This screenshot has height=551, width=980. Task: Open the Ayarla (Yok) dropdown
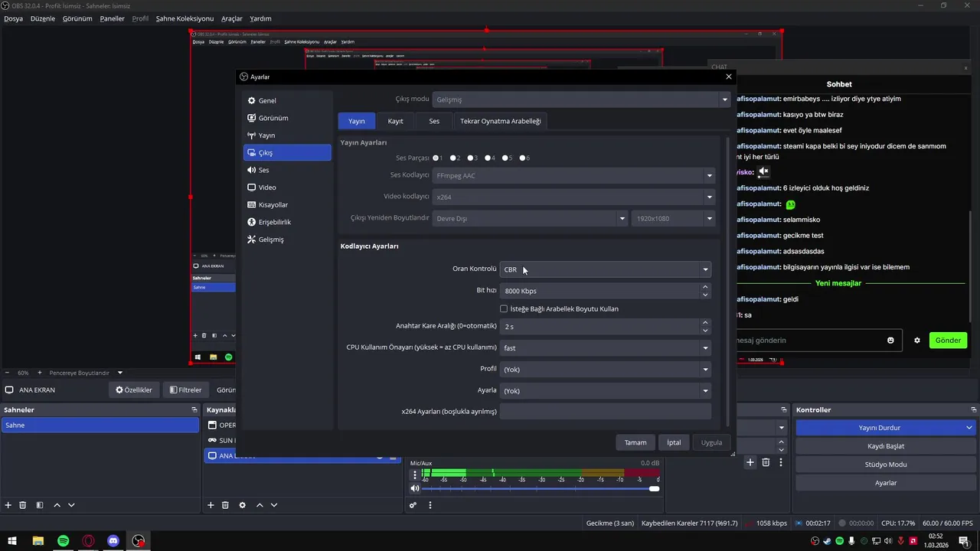pos(605,390)
